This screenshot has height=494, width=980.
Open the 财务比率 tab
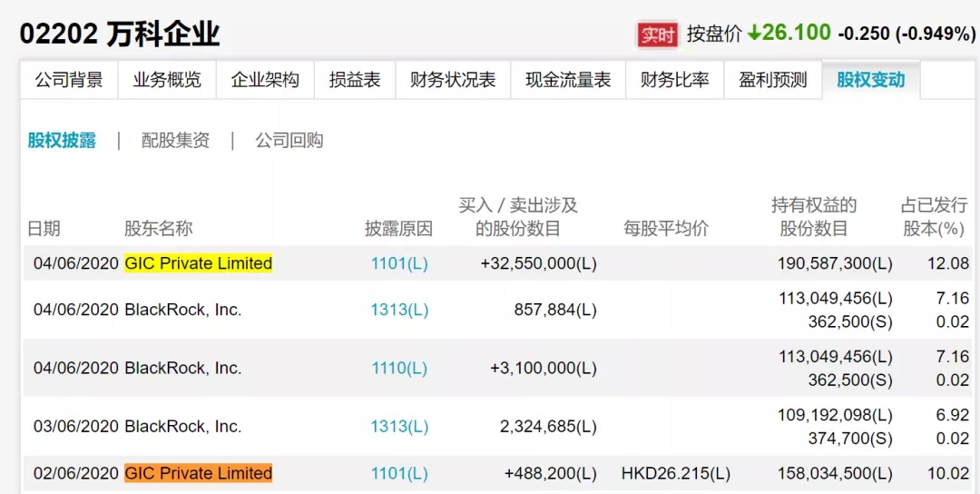675,80
